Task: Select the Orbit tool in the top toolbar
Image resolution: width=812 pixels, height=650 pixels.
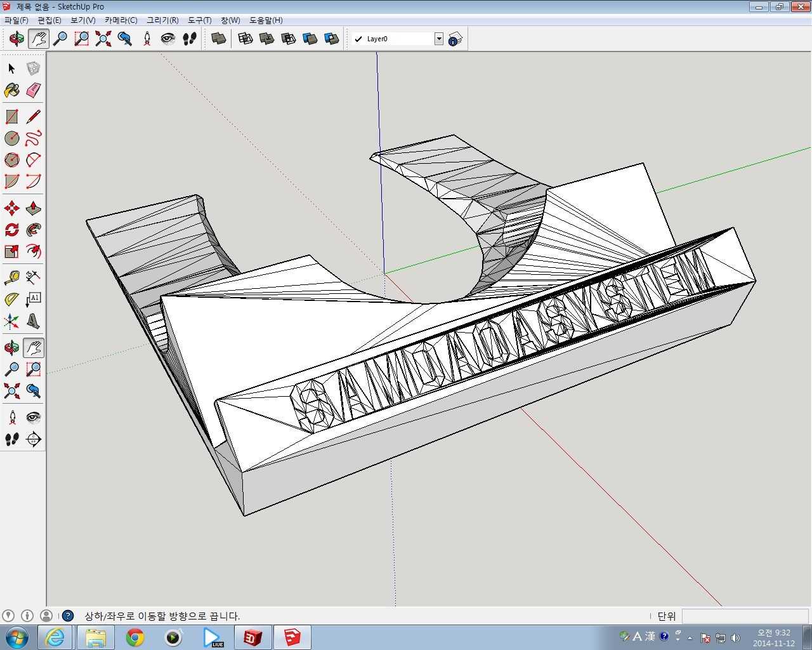Action: click(x=16, y=39)
